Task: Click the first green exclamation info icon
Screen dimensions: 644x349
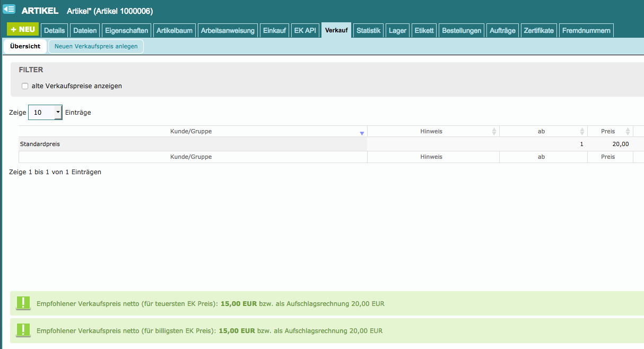Action: (x=23, y=303)
